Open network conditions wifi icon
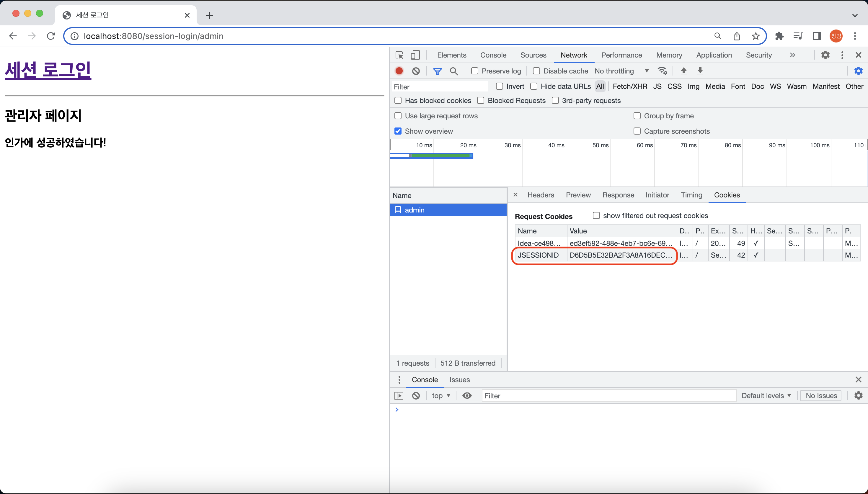Image resolution: width=868 pixels, height=494 pixels. click(662, 71)
